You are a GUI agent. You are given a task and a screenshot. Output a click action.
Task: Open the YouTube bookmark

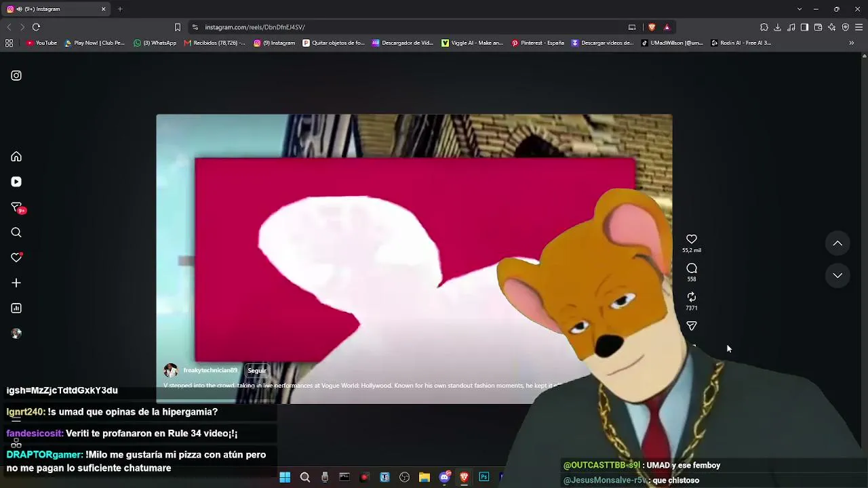click(41, 43)
